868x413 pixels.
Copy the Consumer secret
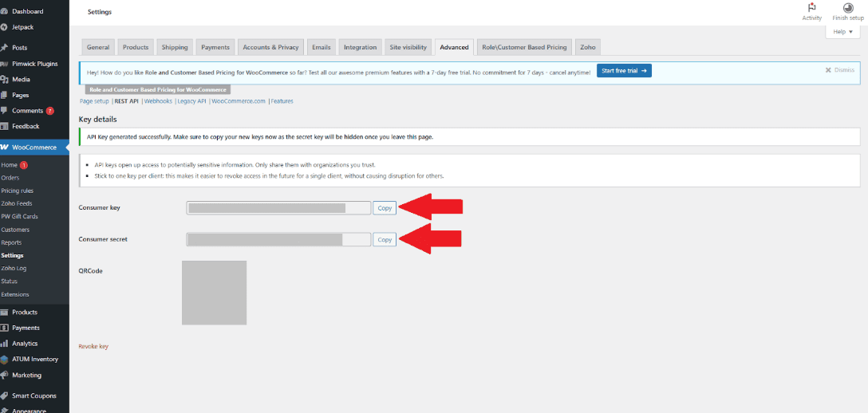[385, 239]
